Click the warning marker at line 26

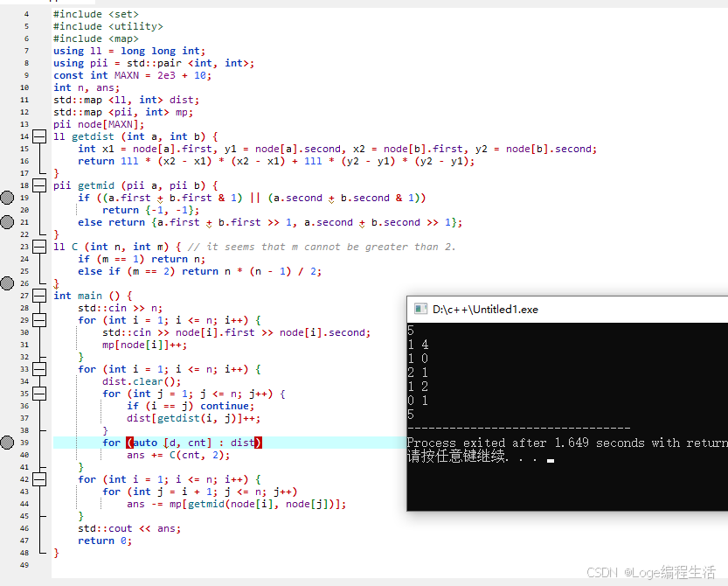7,283
